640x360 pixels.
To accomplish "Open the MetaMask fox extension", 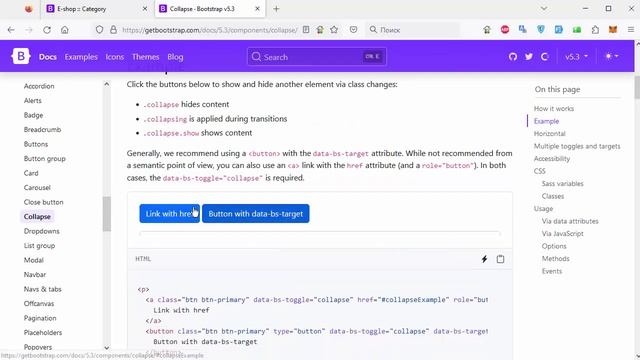I will 613,29.
